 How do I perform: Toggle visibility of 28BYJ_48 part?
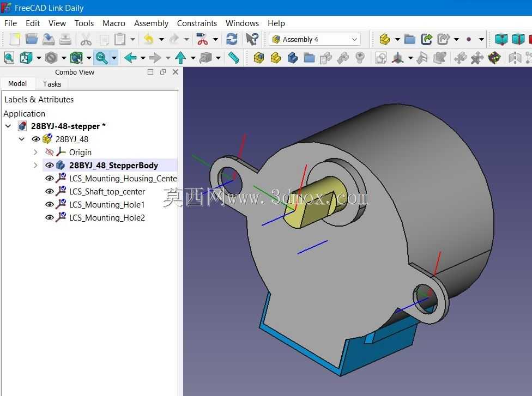35,139
